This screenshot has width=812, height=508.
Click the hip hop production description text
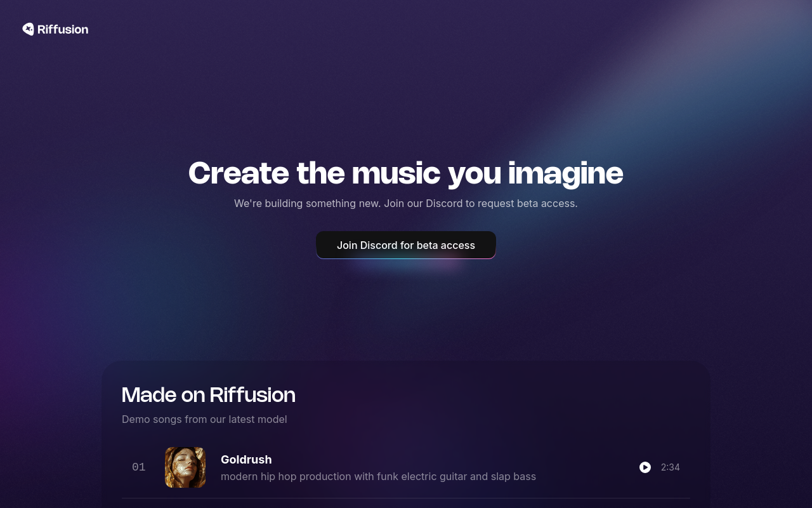(x=378, y=476)
